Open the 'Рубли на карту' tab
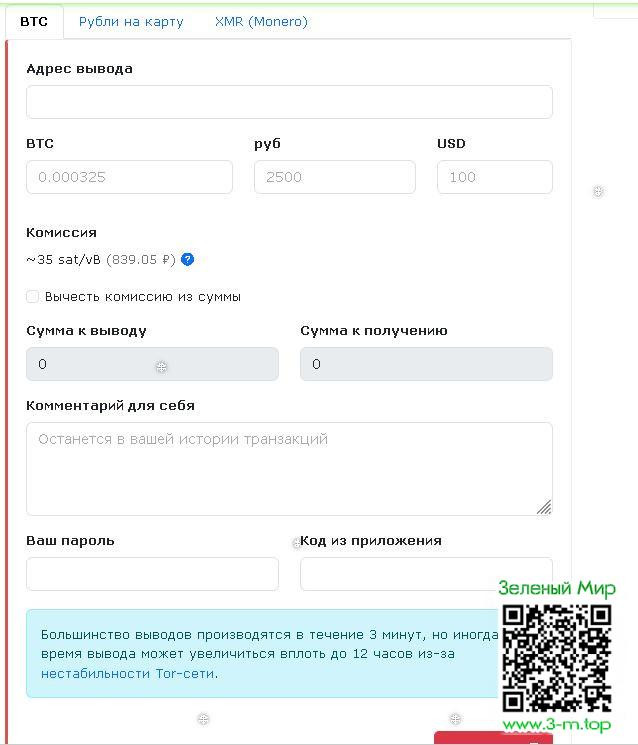This screenshot has height=745, width=638. pos(131,21)
